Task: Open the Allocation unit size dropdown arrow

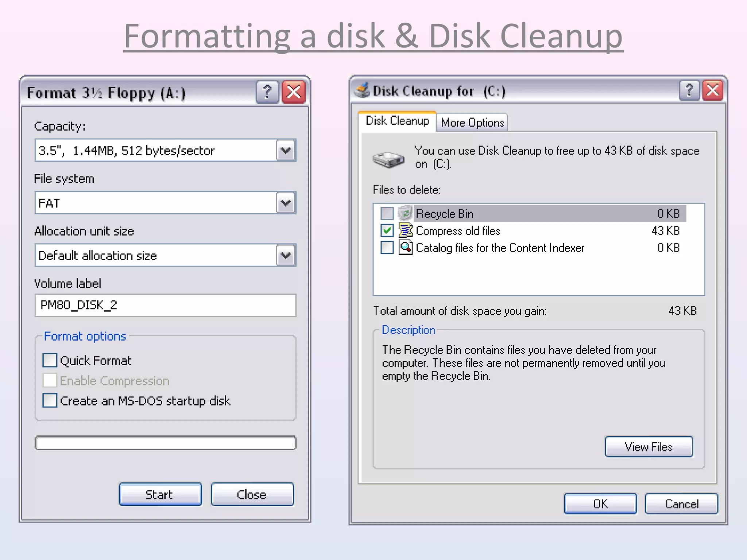Action: pyautogui.click(x=286, y=255)
